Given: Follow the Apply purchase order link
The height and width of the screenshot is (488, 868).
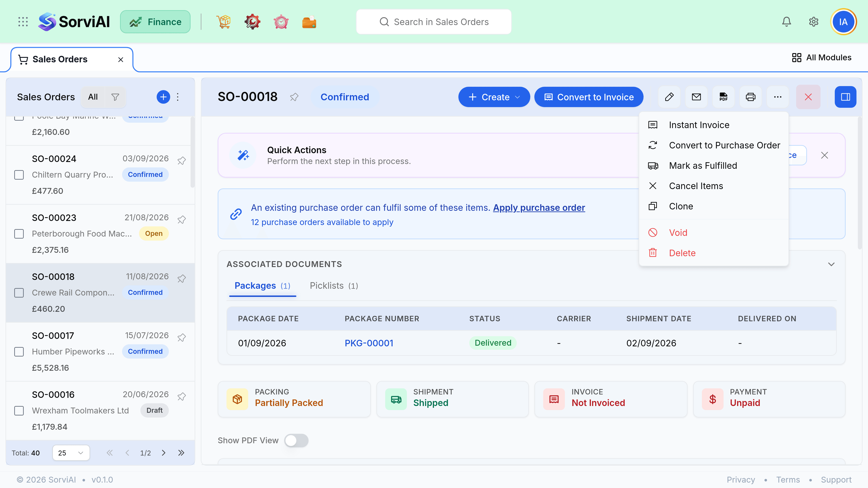Looking at the screenshot, I should 539,208.
